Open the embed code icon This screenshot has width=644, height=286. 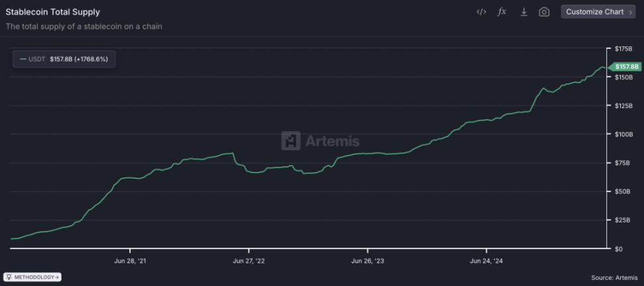coord(481,12)
